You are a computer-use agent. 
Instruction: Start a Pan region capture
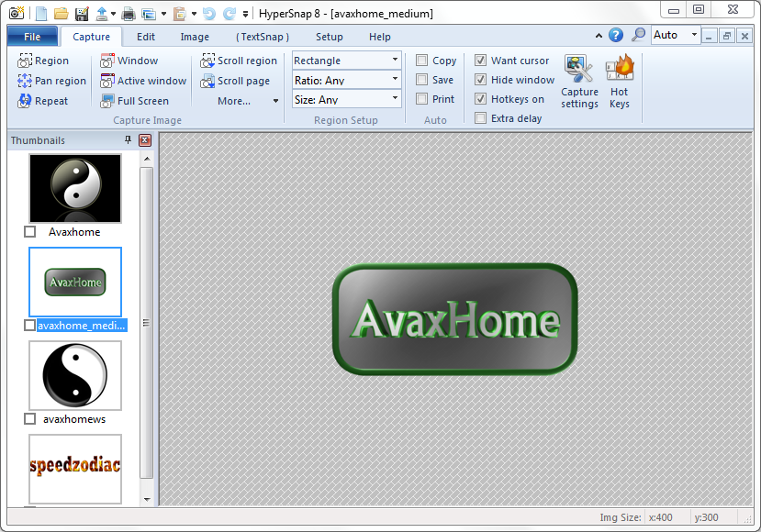coord(52,81)
